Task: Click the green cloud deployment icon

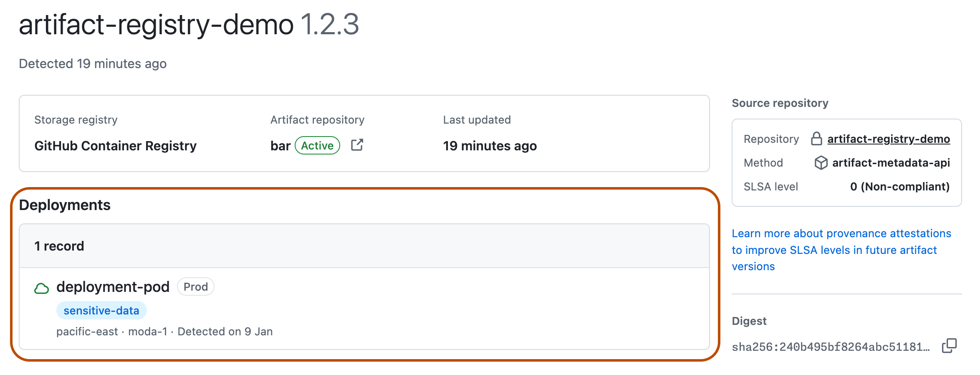Action: [41, 288]
